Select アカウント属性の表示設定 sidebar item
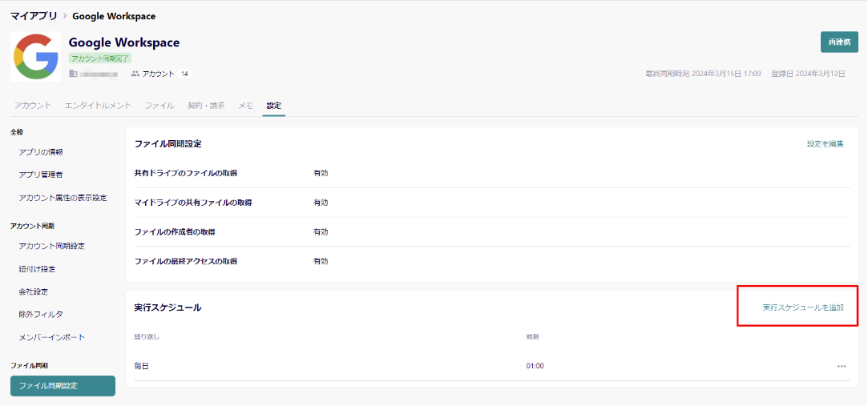The width and height of the screenshot is (868, 406). coord(63,198)
